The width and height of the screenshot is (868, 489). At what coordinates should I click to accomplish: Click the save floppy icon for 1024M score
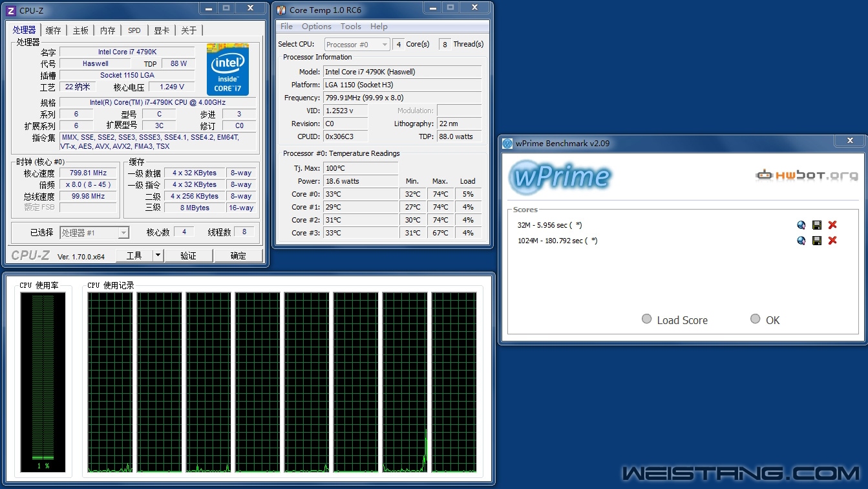(x=817, y=241)
